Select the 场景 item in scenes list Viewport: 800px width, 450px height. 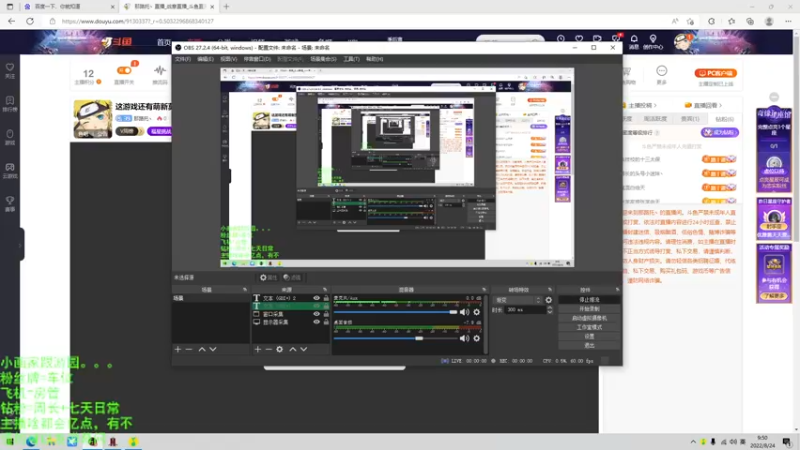point(210,298)
